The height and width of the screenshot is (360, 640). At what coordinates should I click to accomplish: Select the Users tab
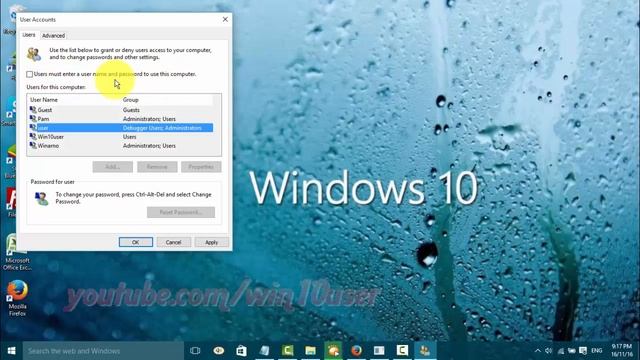(29, 35)
